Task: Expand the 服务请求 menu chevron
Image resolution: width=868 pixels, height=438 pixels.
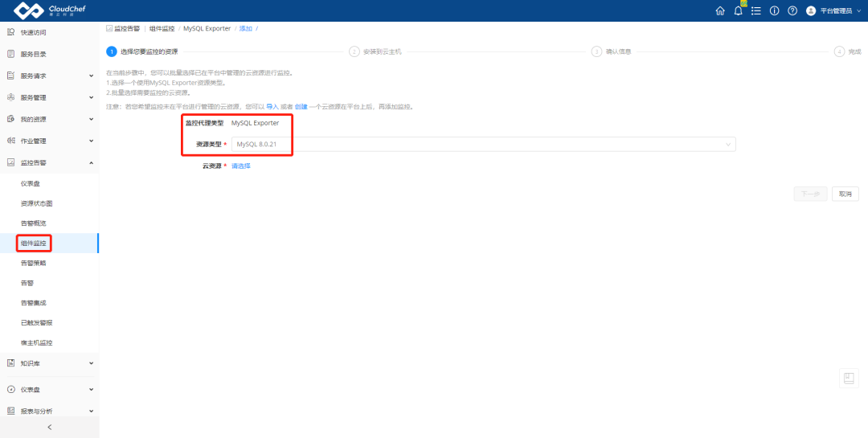Action: (x=92, y=76)
